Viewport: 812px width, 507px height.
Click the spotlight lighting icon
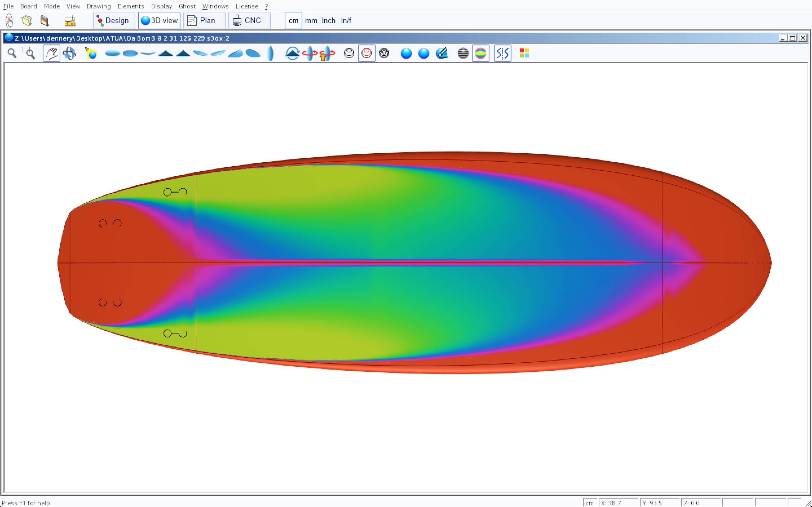click(x=91, y=53)
